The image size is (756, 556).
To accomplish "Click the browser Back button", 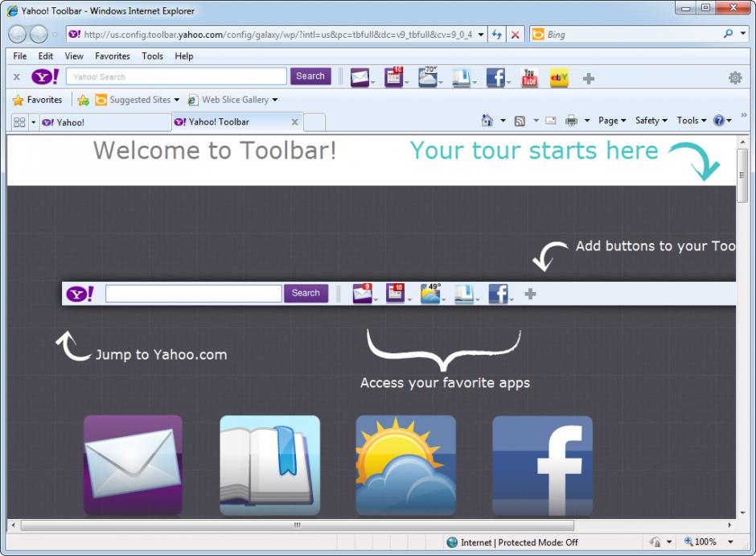I will tap(18, 35).
